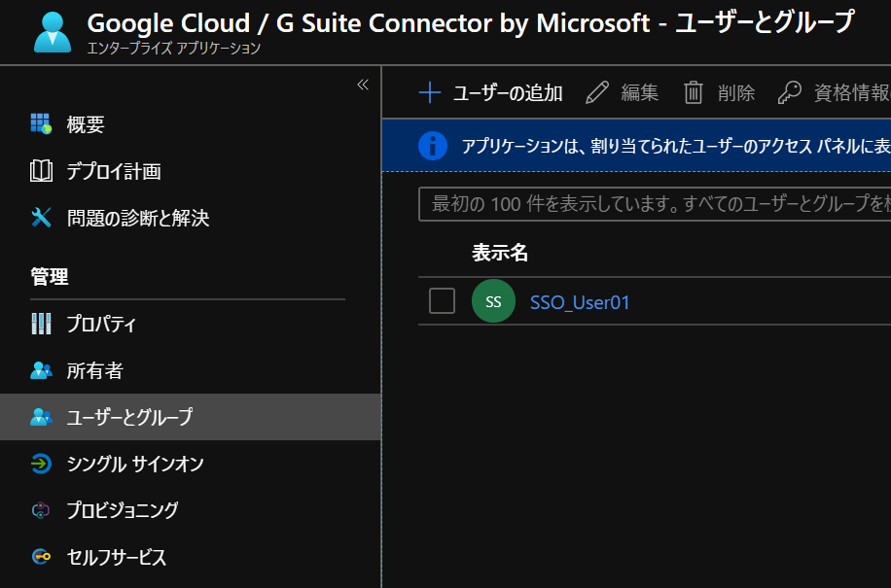Click ユーザーの追加 button
The width and height of the screenshot is (891, 588).
coord(491,92)
